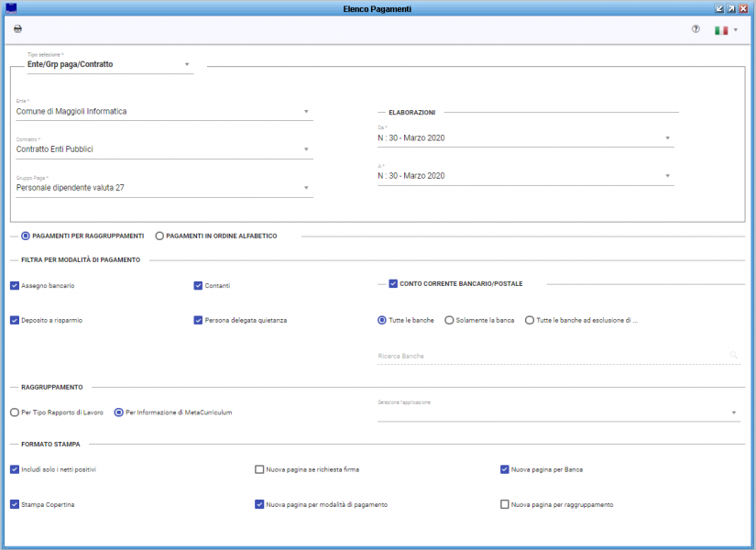Uncheck the Assegno bancario checkbox
The height and width of the screenshot is (550, 756).
tap(15, 286)
